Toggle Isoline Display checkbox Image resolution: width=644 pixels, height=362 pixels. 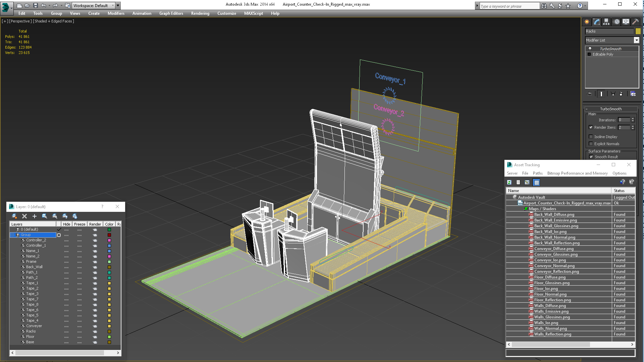click(x=590, y=136)
